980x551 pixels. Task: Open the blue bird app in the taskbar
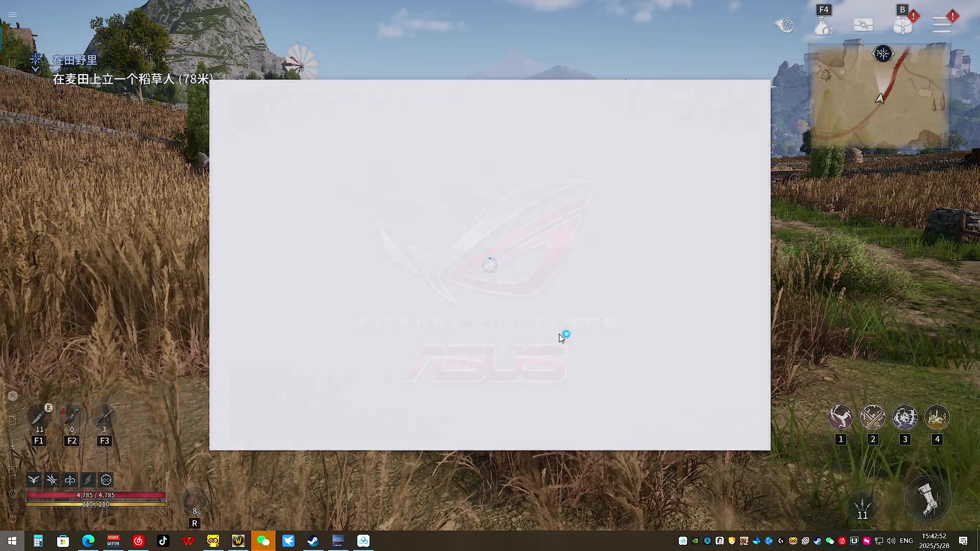point(288,541)
